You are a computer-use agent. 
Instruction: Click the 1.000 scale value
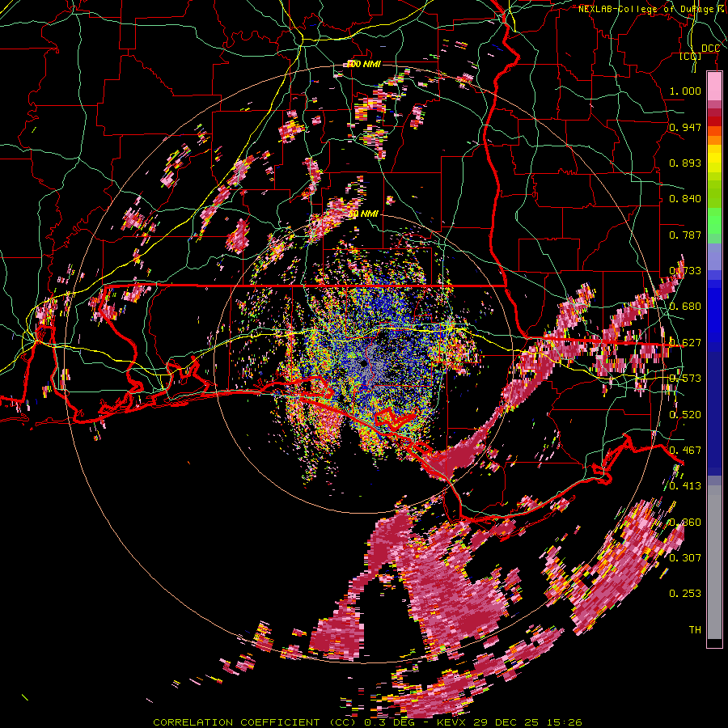pyautogui.click(x=685, y=91)
